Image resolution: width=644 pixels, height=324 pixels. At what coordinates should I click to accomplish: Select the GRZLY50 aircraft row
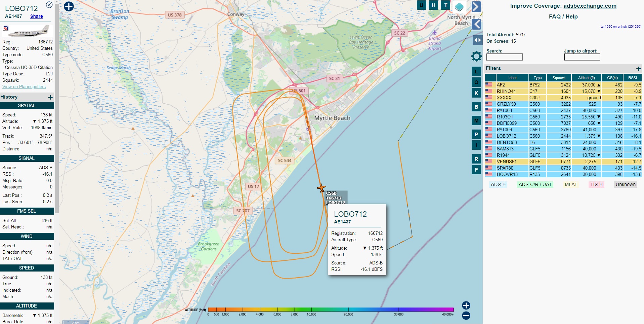(563, 104)
